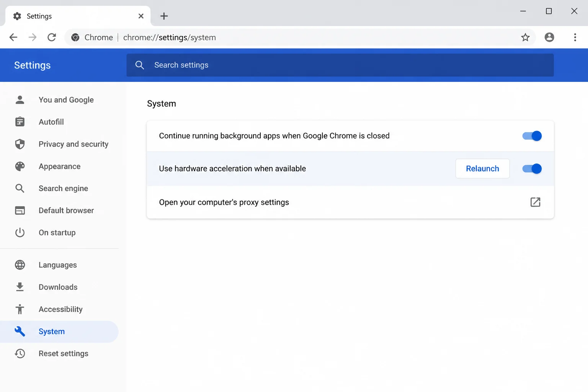Click the Downloads arrow icon
This screenshot has height=392, width=588.
(20, 287)
